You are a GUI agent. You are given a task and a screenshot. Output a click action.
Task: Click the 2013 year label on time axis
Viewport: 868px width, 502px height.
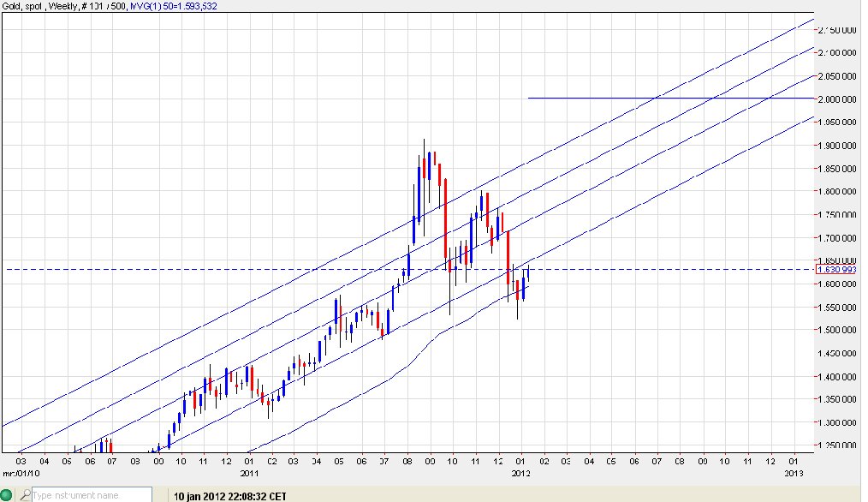pyautogui.click(x=794, y=473)
